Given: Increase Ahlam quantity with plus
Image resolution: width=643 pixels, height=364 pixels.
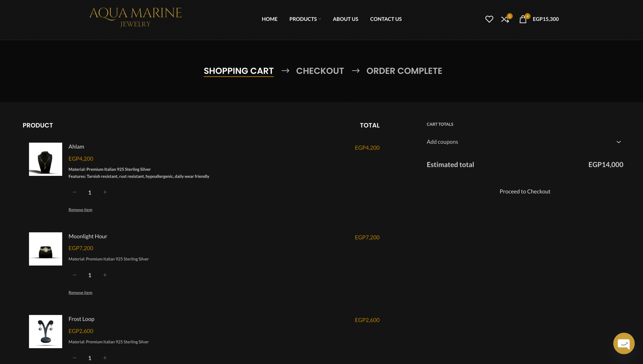Looking at the screenshot, I should tap(105, 192).
